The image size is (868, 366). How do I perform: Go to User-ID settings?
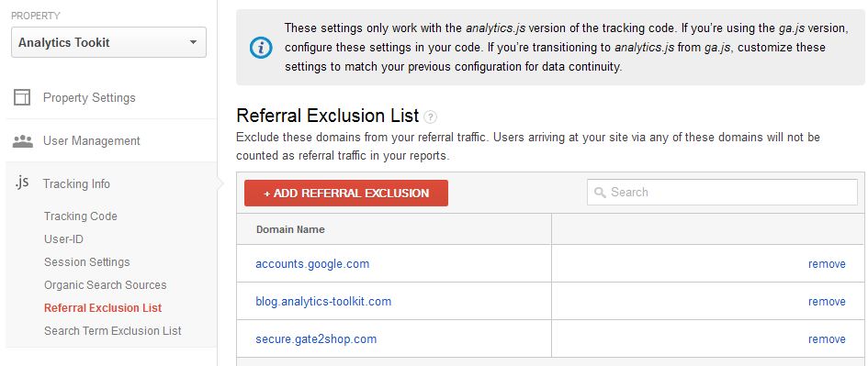pyautogui.click(x=63, y=239)
